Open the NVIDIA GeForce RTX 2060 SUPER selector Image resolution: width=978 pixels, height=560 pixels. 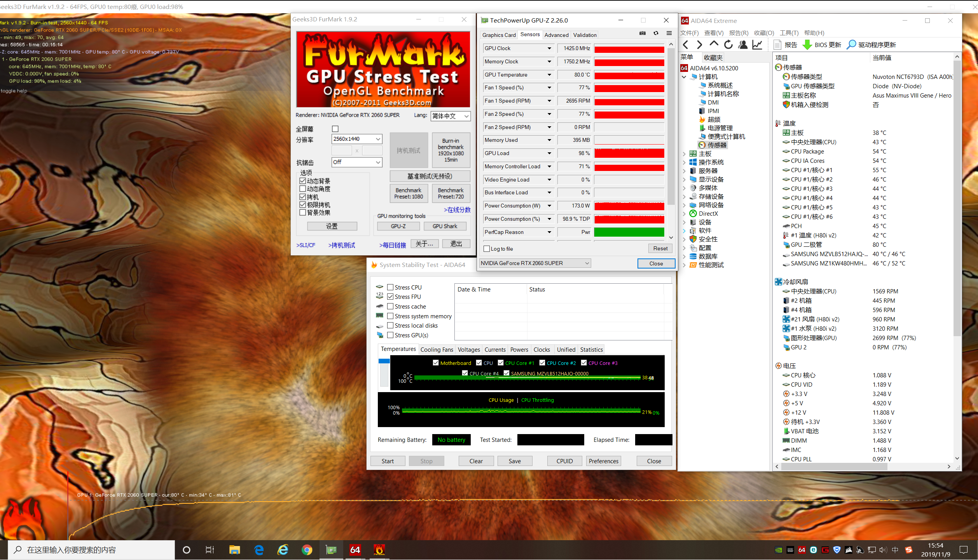tap(535, 263)
